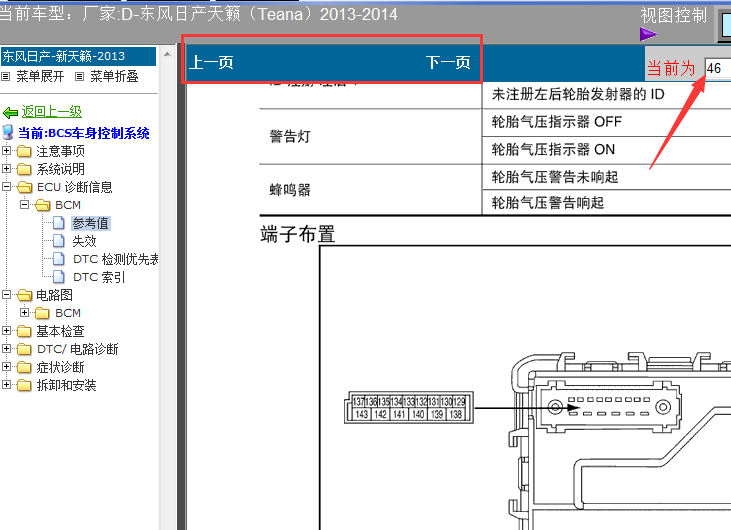The width and height of the screenshot is (731, 530).
Task: Click the 拆卸和安装 folder icon
Action: pyautogui.click(x=24, y=385)
